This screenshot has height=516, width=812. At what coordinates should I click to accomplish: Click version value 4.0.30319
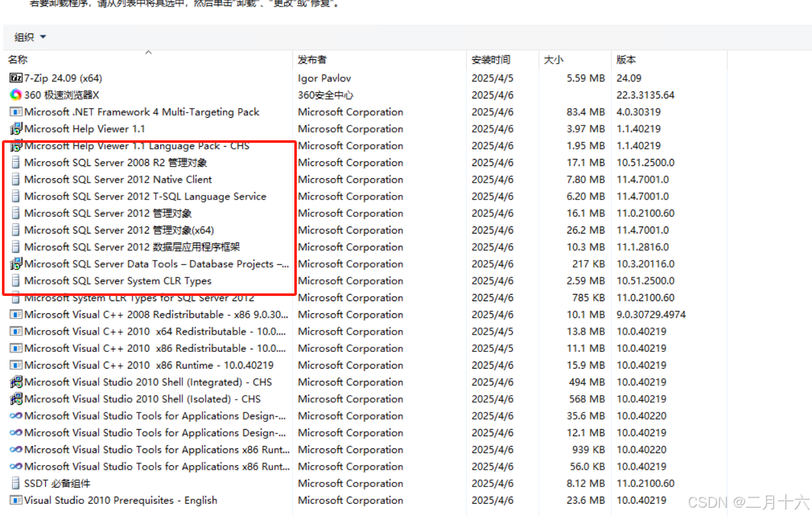pyautogui.click(x=638, y=112)
